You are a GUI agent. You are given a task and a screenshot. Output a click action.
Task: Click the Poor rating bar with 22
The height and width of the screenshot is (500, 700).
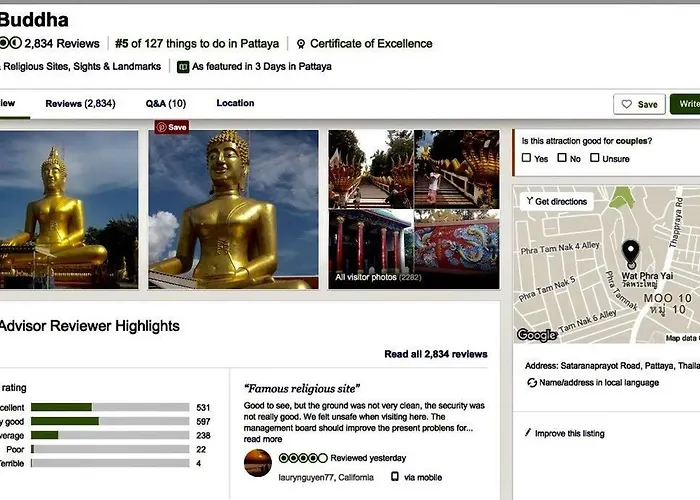pyautogui.click(x=110, y=449)
